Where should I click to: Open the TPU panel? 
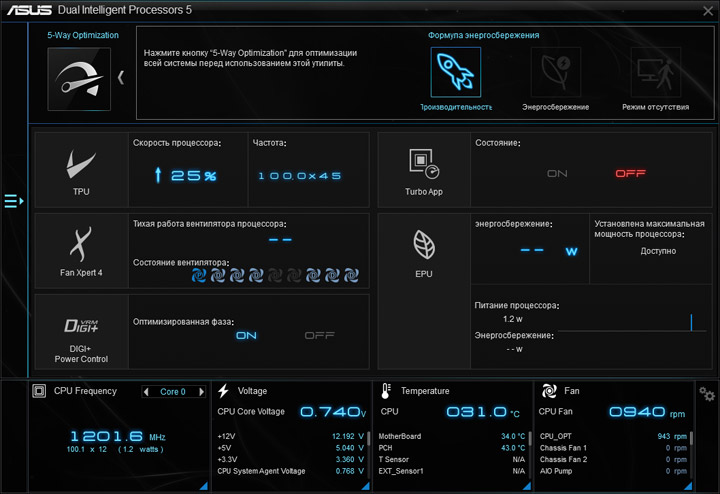(81, 170)
